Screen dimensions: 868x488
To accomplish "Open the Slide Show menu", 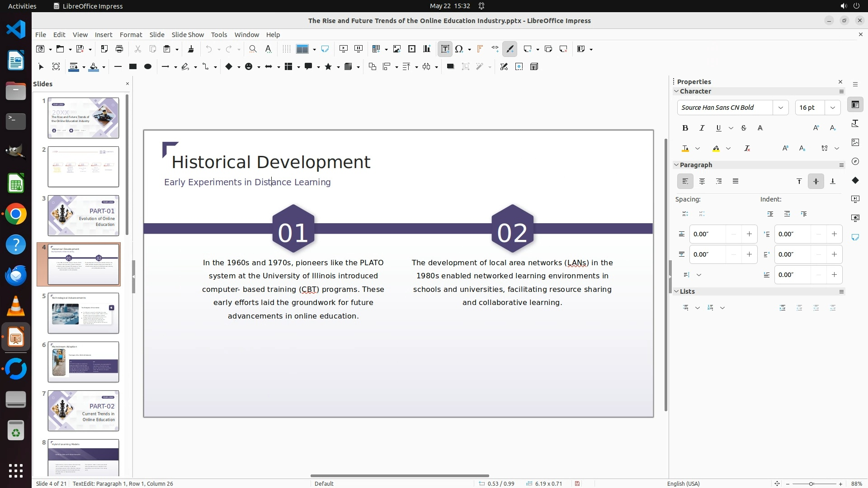I will [x=188, y=34].
